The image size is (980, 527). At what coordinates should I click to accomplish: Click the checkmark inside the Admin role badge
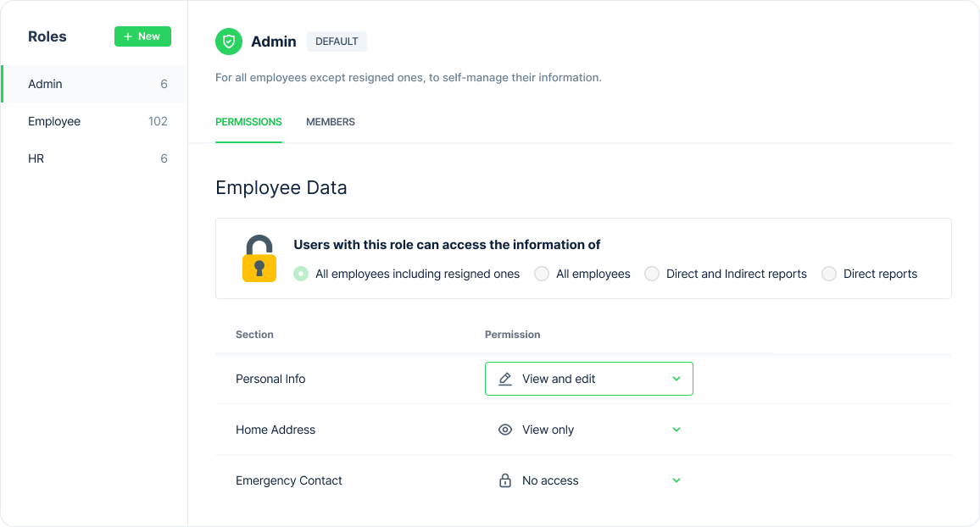click(x=228, y=41)
